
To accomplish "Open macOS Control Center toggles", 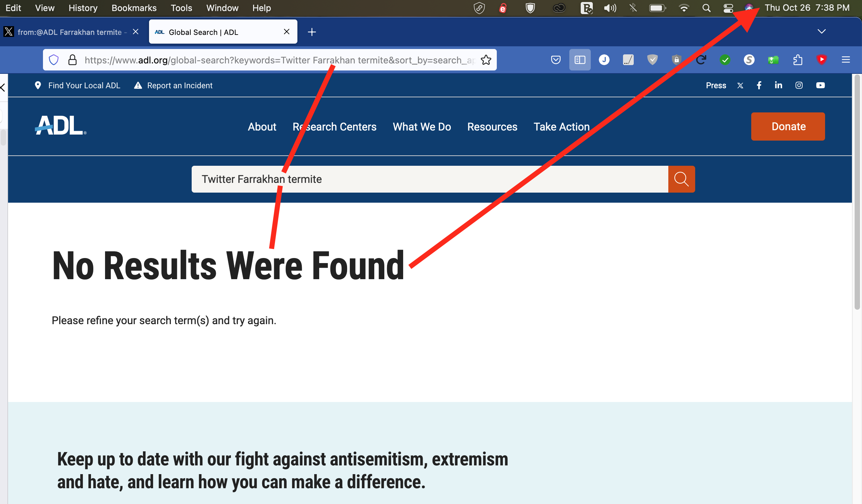I will coord(728,8).
